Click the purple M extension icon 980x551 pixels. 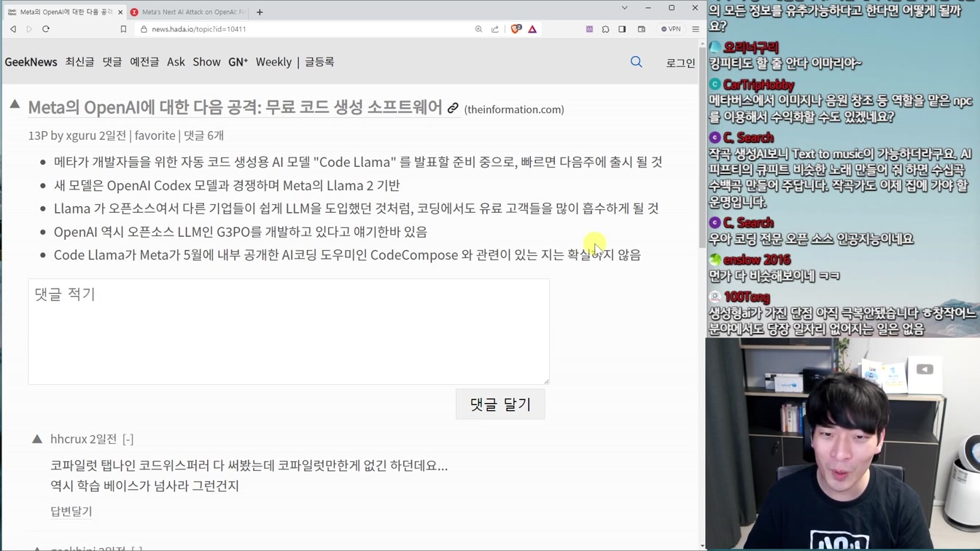[589, 29]
